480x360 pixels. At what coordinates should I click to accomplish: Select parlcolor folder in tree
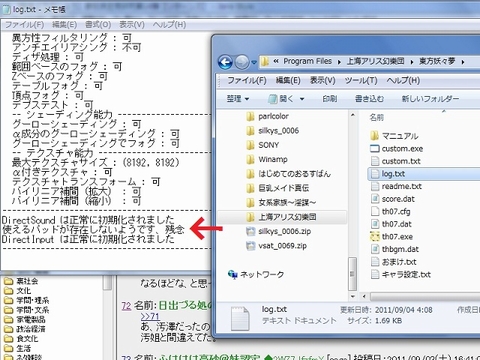(x=267, y=116)
